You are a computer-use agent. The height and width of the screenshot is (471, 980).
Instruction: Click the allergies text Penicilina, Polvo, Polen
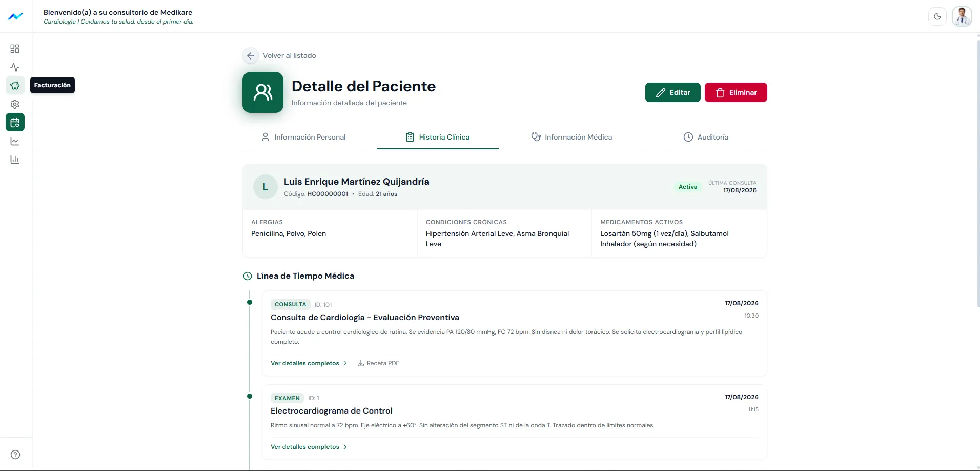point(289,233)
